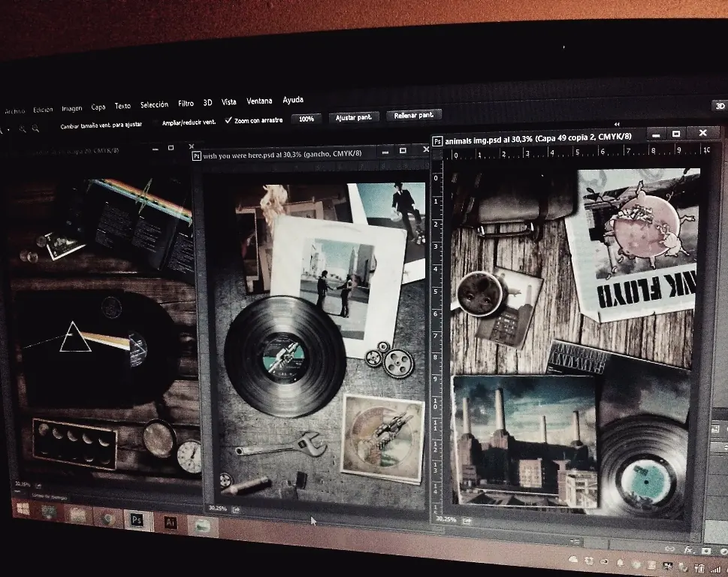This screenshot has height=577, width=728.
Task: Open the Ayuda menu
Action: pyautogui.click(x=293, y=100)
